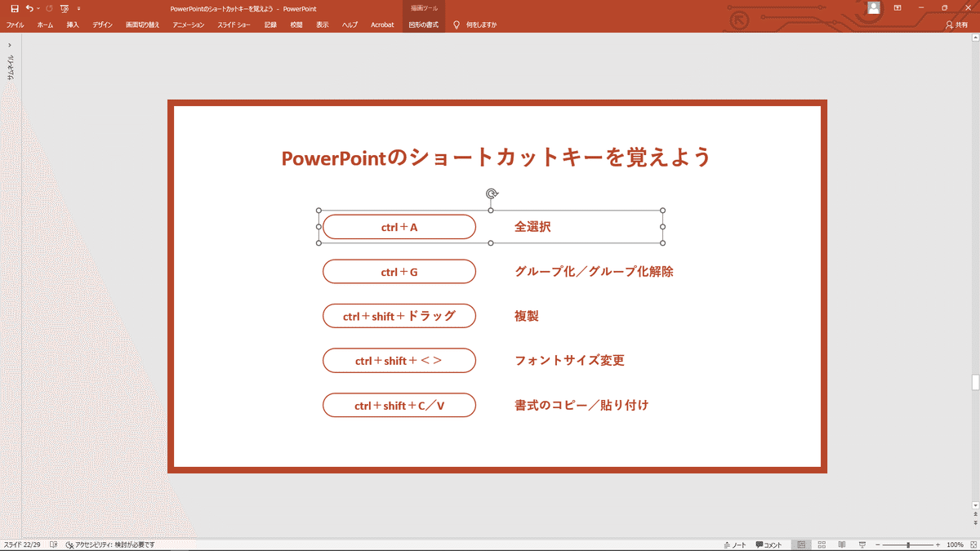Viewport: 980px width, 551px height.
Task: Go to previous slide double-arrow button
Action: (975, 514)
